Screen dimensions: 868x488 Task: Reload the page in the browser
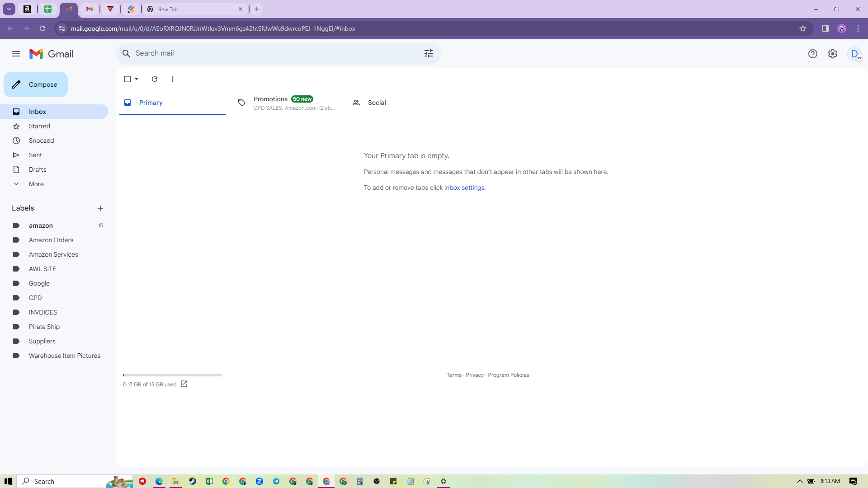tap(42, 28)
